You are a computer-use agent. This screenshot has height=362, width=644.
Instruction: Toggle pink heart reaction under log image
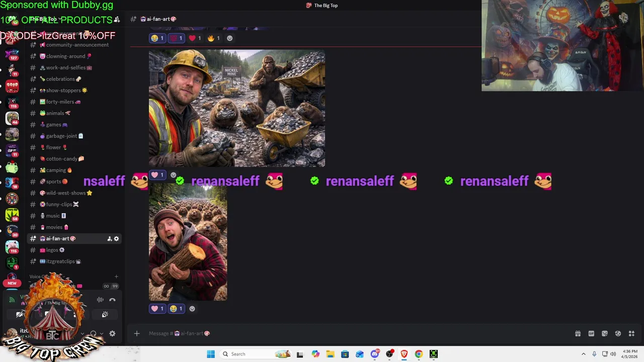[x=157, y=309]
